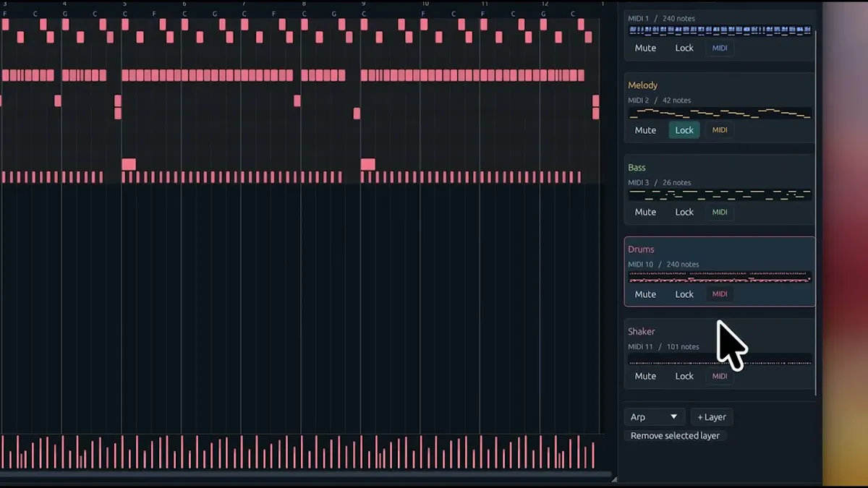
Task: Open the Arp layer type dropdown
Action: pos(655,417)
